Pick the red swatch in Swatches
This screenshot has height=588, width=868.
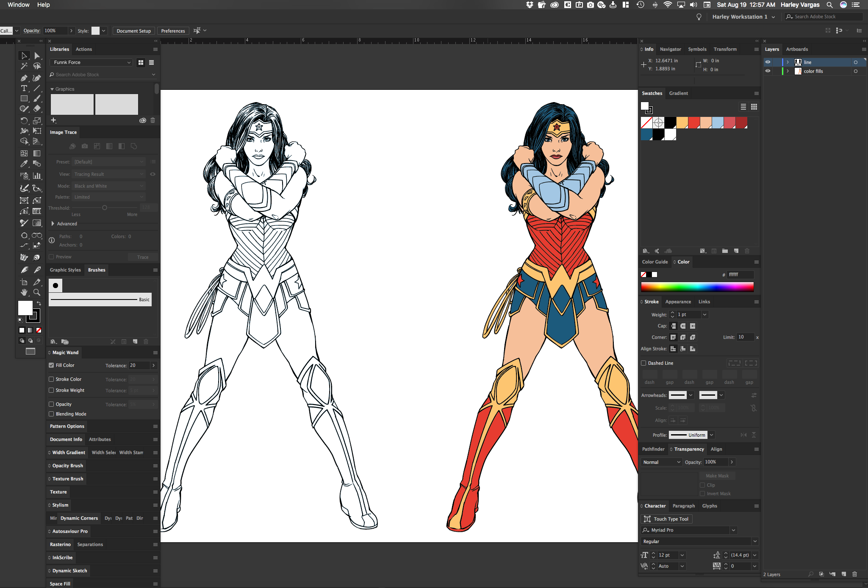click(694, 123)
